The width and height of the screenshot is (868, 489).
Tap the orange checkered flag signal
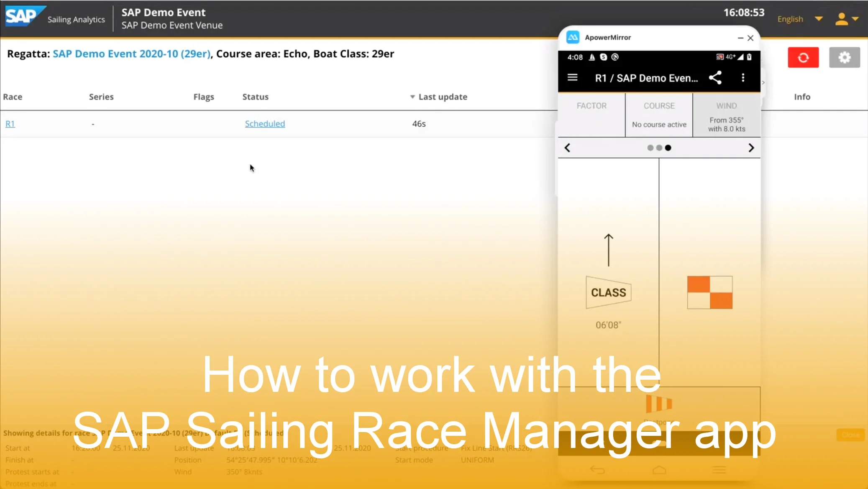709,292
